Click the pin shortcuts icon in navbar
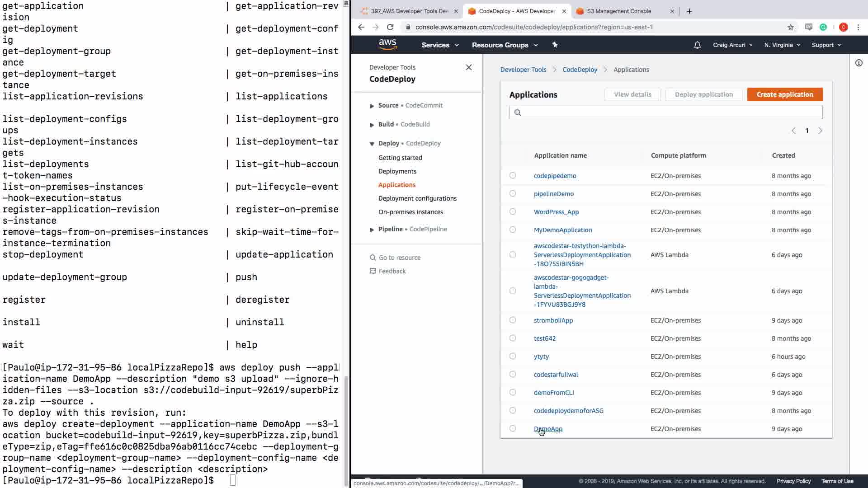Image resolution: width=868 pixels, height=488 pixels. [555, 45]
